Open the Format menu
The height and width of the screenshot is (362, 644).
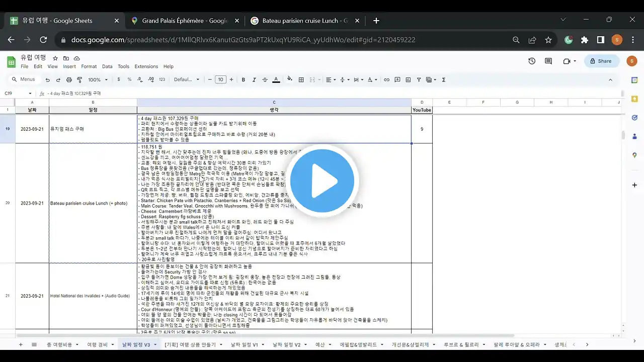point(89,66)
